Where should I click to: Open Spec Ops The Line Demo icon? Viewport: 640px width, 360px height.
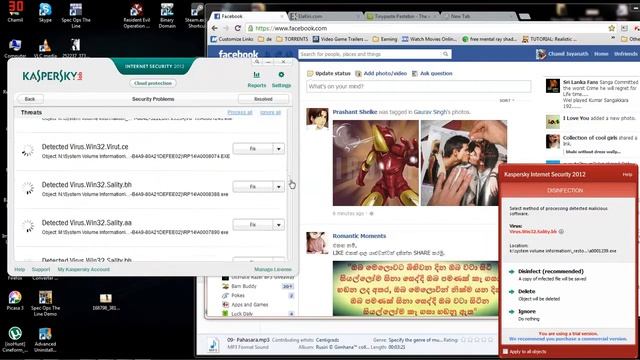[45, 298]
